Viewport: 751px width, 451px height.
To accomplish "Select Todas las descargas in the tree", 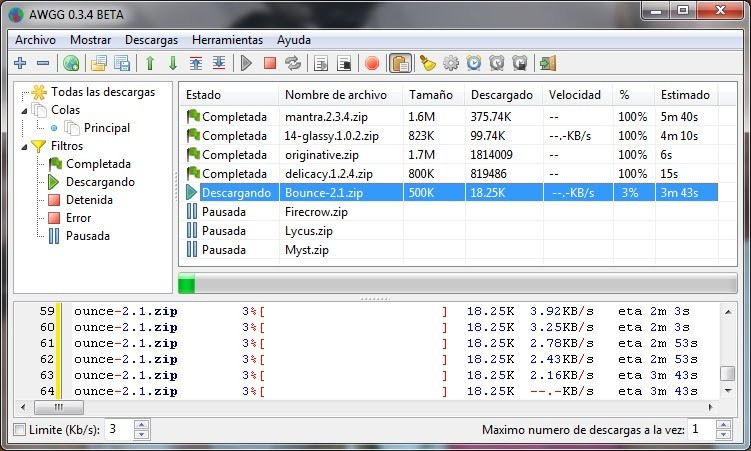I will pyautogui.click(x=103, y=92).
